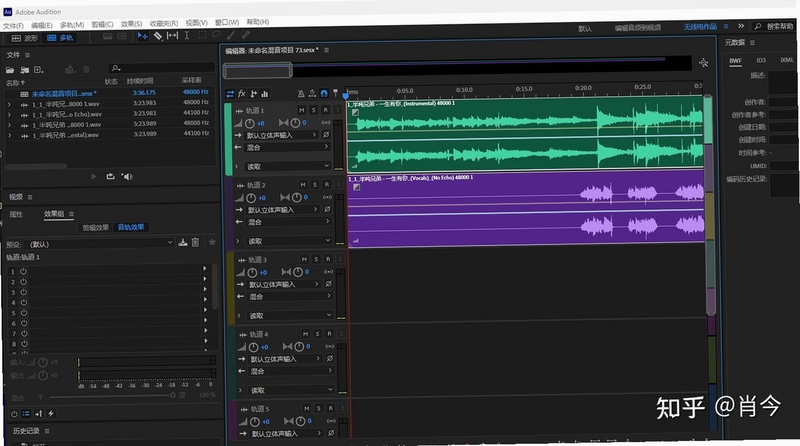Toggle power for effects slot 3
Screen dimensions: 800x446
[x=24, y=292]
